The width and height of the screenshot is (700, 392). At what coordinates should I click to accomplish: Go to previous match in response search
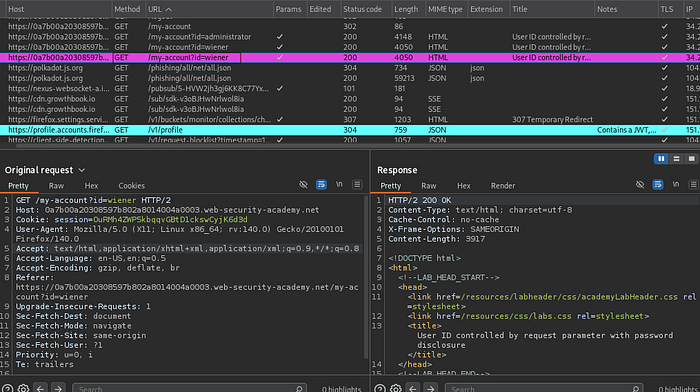413,388
